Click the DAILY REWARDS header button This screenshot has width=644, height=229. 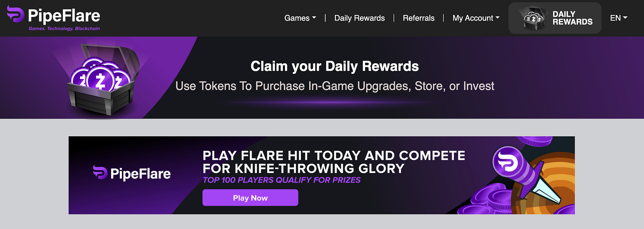coord(555,18)
